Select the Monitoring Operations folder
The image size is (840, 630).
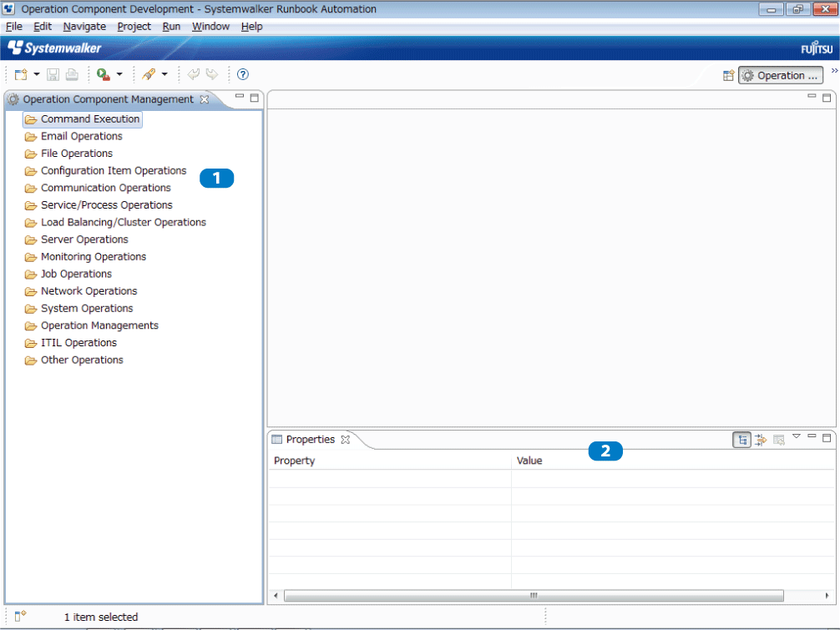(85, 256)
